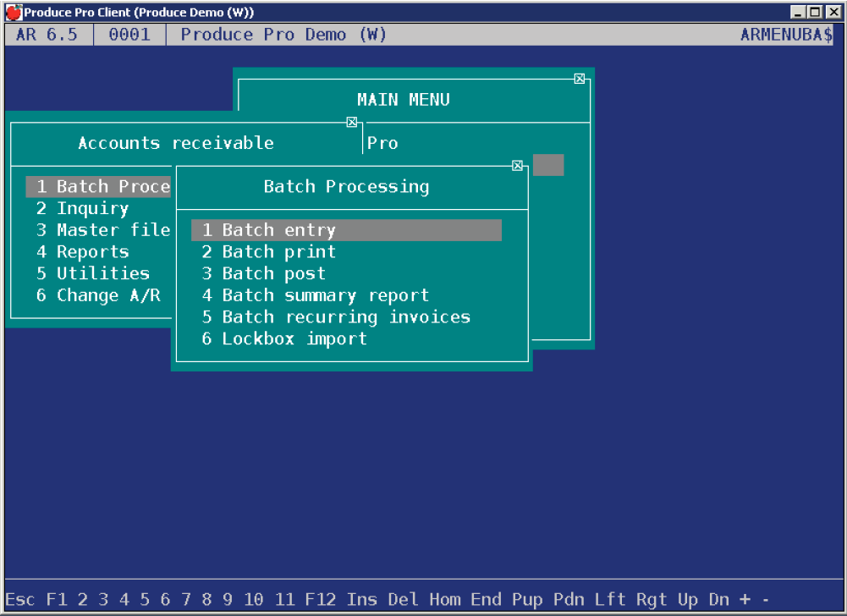Screen dimensions: 847x616
Task: Click the MAIN MENU title
Action: pos(404,100)
